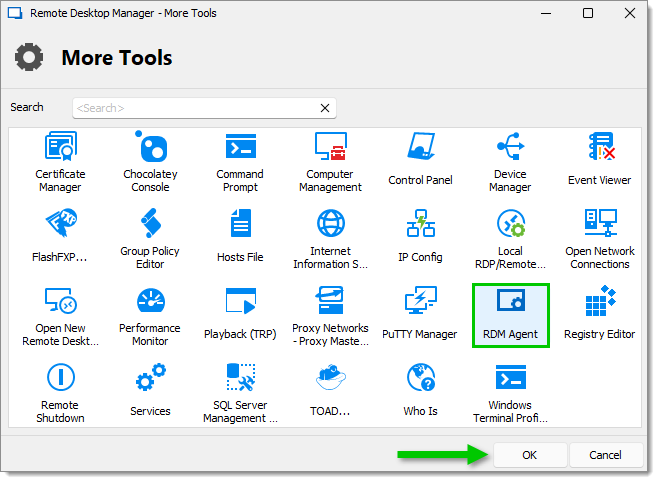
Task: Select Windows Terminal Profile tool
Action: pos(510,393)
